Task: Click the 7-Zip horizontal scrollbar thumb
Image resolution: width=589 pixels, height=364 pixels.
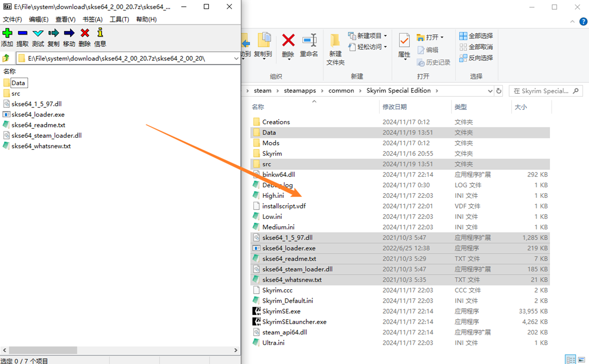Action: pos(43,350)
